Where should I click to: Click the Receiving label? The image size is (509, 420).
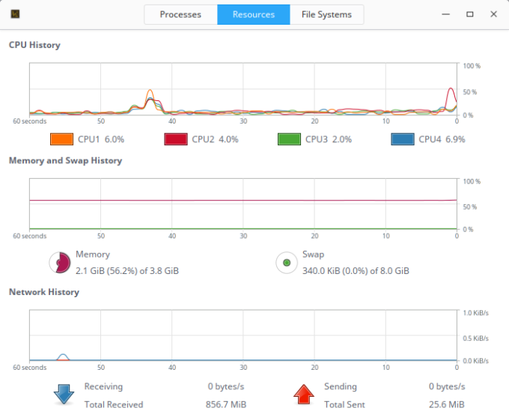103,386
